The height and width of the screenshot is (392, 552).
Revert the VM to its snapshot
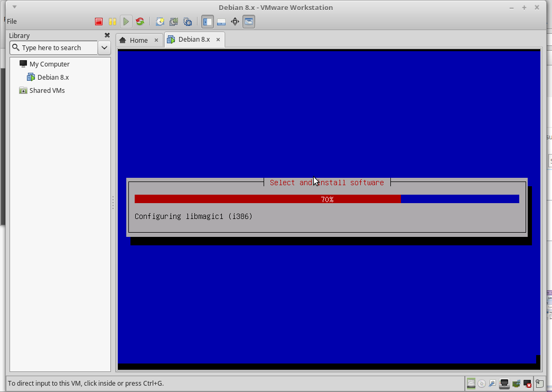tap(173, 21)
